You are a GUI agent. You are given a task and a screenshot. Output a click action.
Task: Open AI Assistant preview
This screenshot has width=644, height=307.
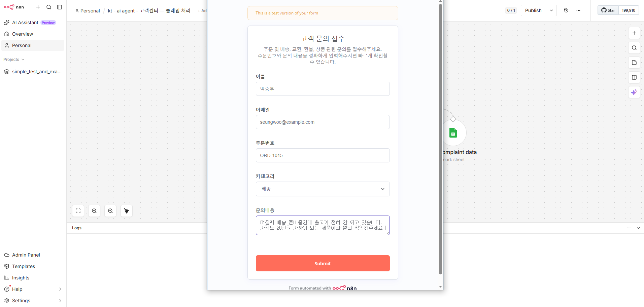point(33,23)
